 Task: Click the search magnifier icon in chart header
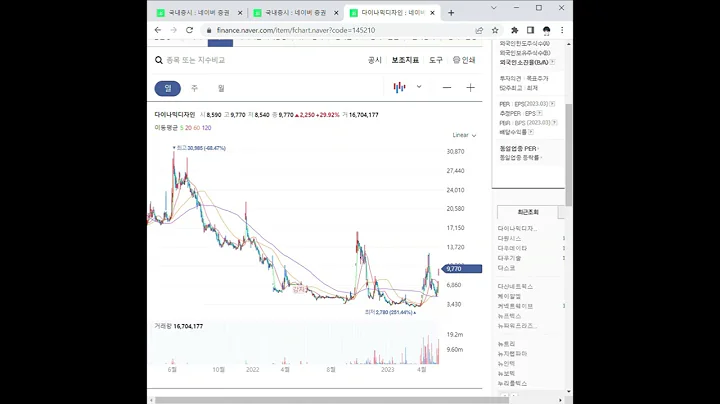click(158, 60)
